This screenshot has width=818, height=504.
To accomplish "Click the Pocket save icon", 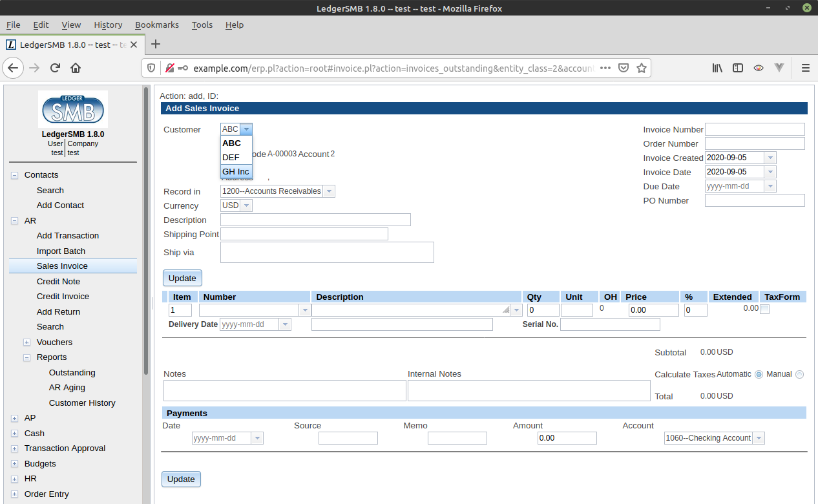I will [x=624, y=68].
